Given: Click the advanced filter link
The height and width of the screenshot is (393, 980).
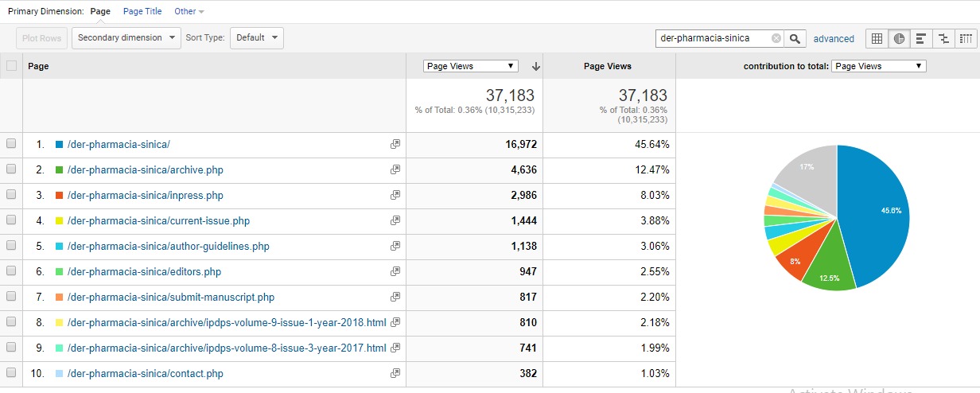Looking at the screenshot, I should coord(833,38).
